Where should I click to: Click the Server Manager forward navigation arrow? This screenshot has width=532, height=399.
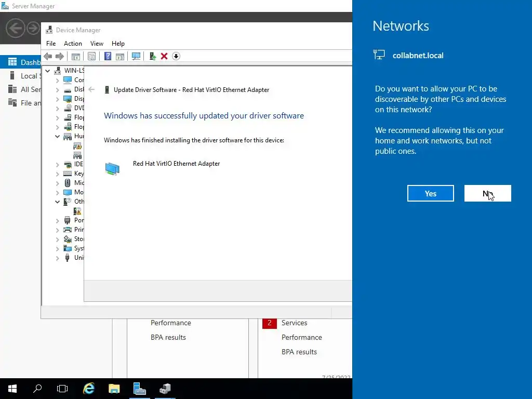(33, 28)
